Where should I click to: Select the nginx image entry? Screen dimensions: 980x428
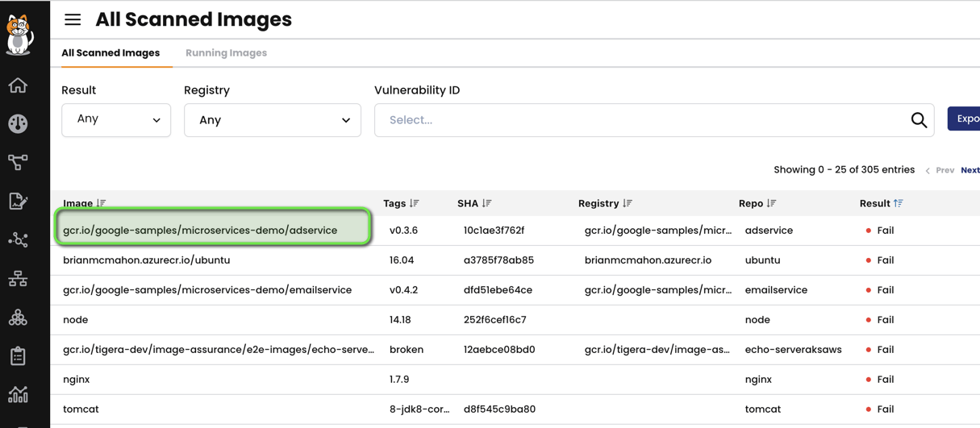click(77, 380)
